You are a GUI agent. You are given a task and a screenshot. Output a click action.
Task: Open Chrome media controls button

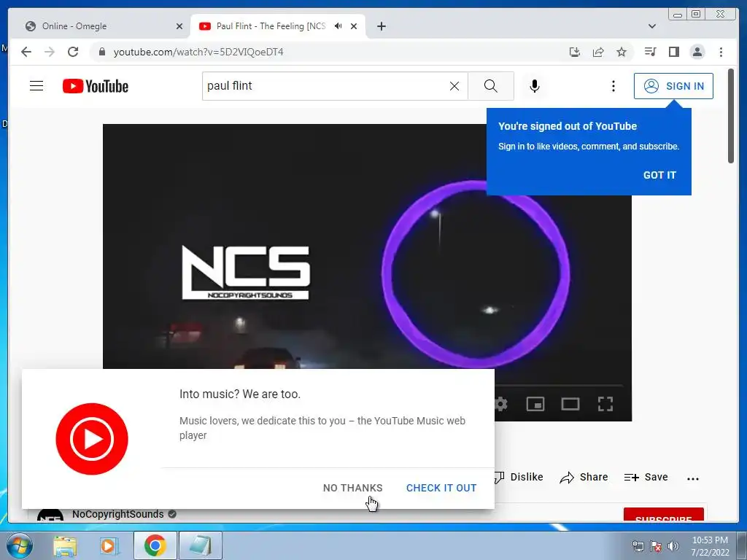(650, 52)
